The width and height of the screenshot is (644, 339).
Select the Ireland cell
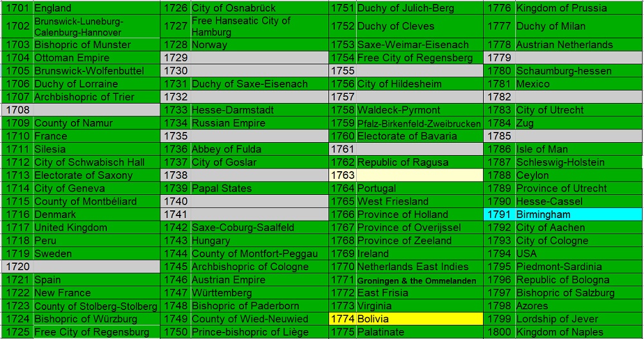coord(419,253)
